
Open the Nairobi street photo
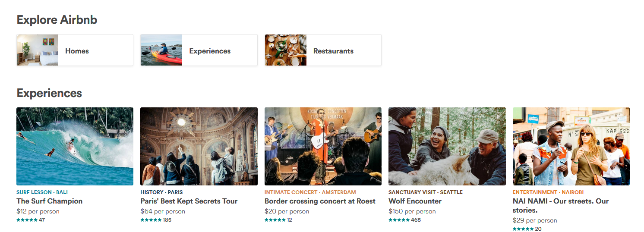(571, 146)
